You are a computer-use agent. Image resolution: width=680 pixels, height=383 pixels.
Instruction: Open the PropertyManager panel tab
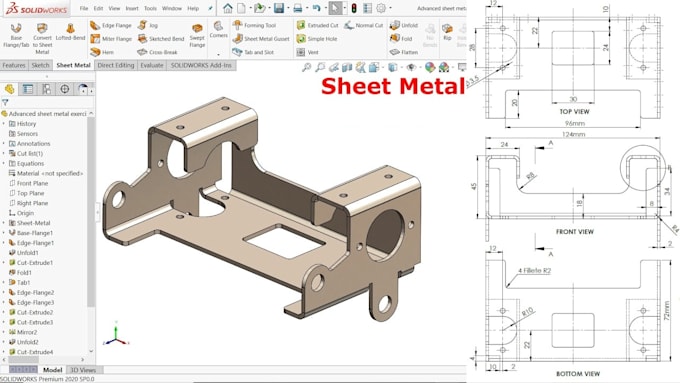tap(28, 89)
